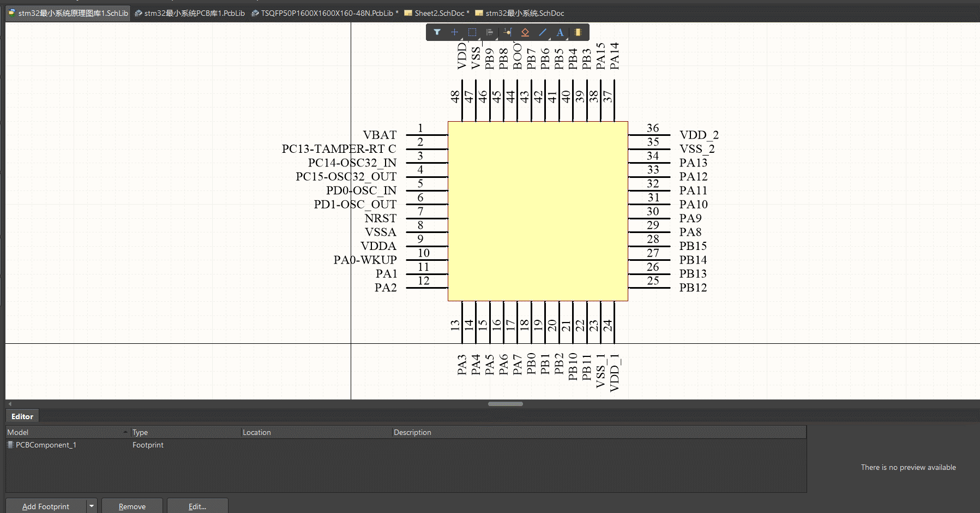Select the VDD_2 pin label
Viewport: 980px width, 513px height.
[x=699, y=135]
